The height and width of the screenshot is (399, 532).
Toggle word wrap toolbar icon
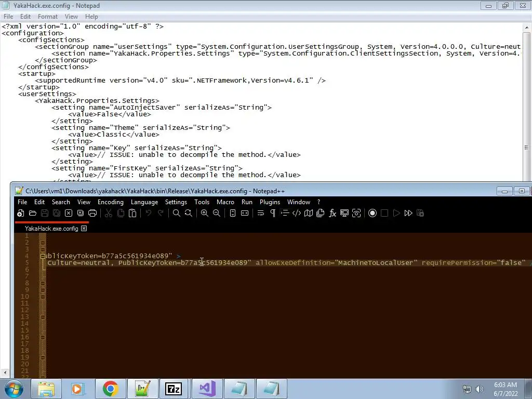pyautogui.click(x=261, y=213)
